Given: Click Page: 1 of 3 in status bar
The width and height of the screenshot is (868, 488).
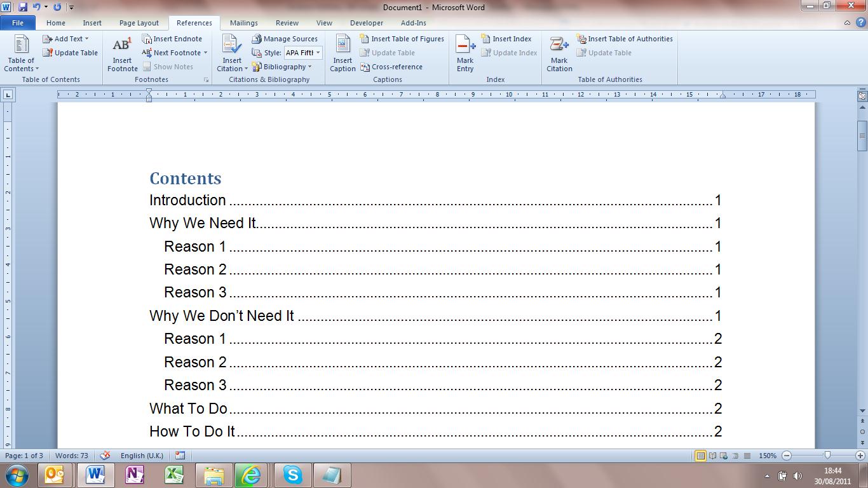Looking at the screenshot, I should [24, 456].
